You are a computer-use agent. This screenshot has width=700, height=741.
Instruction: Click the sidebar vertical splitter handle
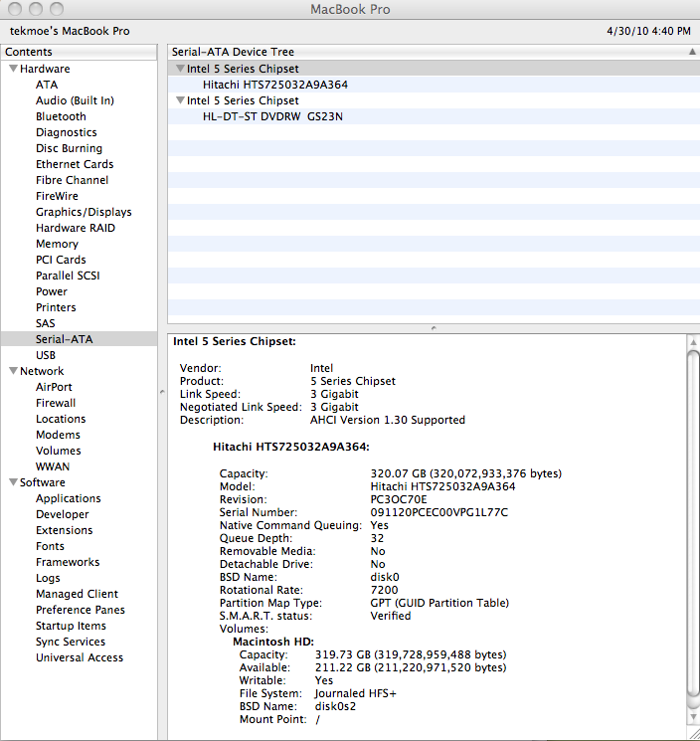point(162,392)
